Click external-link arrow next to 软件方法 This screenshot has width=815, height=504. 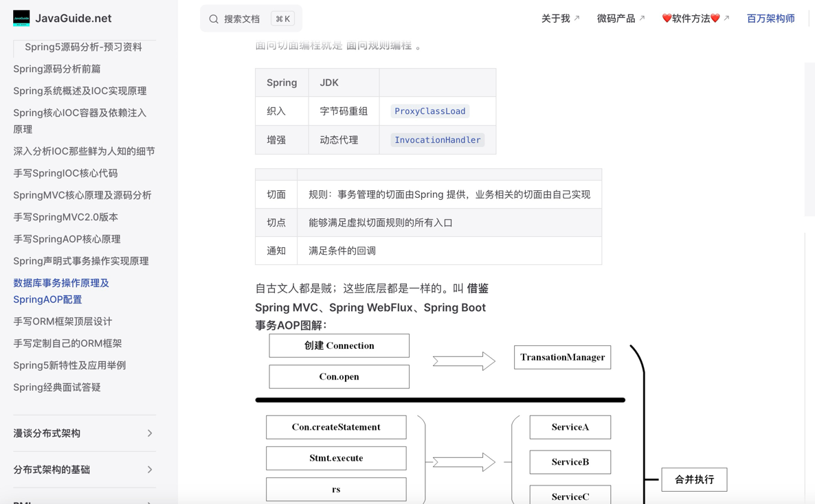(x=726, y=18)
